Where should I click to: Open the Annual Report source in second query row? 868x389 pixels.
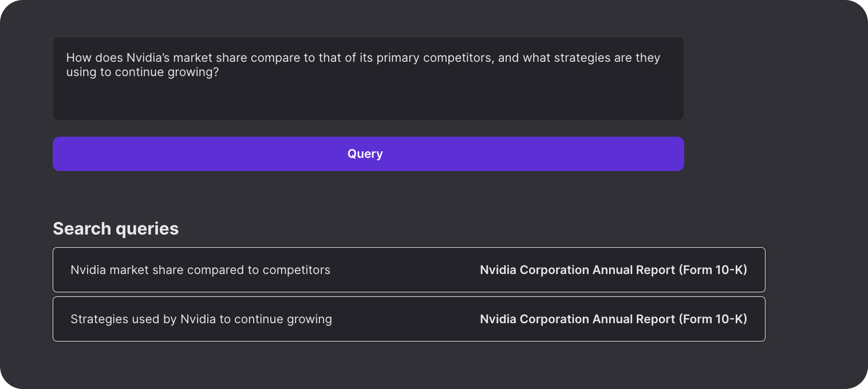pyautogui.click(x=613, y=319)
